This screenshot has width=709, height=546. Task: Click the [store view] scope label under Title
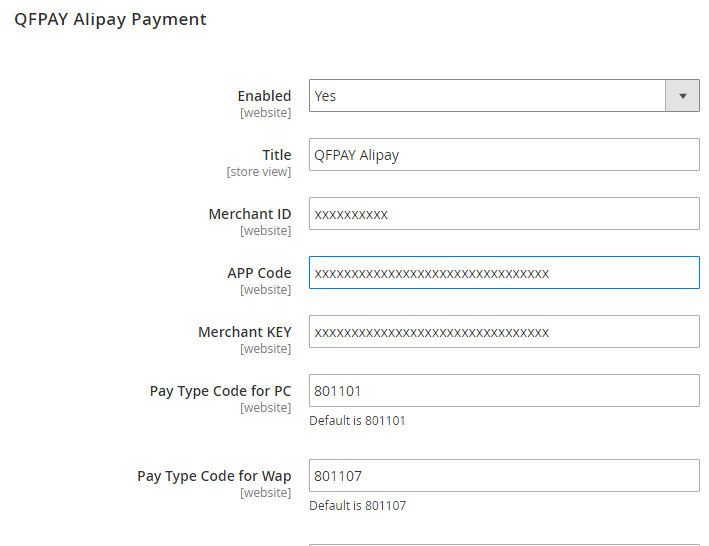coord(259,172)
